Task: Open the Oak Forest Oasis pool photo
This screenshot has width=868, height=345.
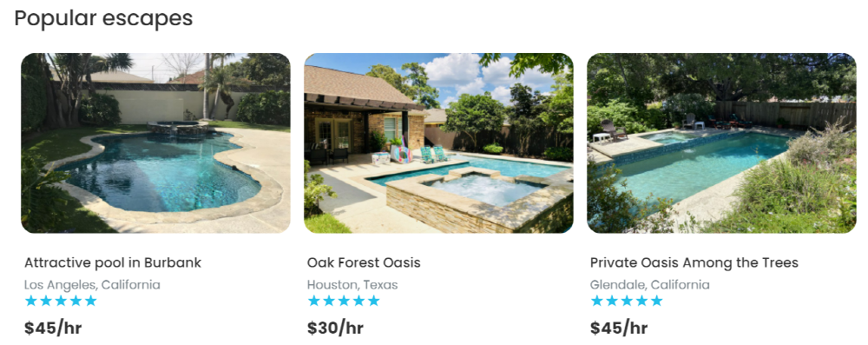Action: click(438, 143)
